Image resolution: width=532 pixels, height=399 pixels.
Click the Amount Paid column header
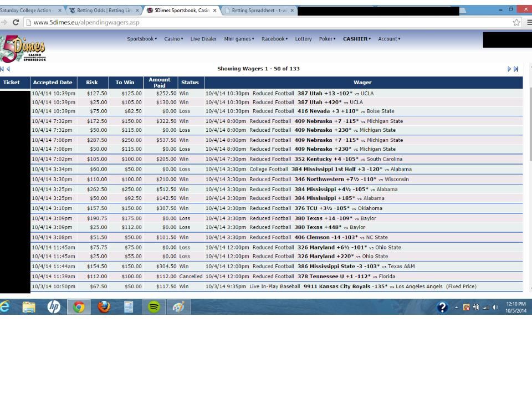160,83
